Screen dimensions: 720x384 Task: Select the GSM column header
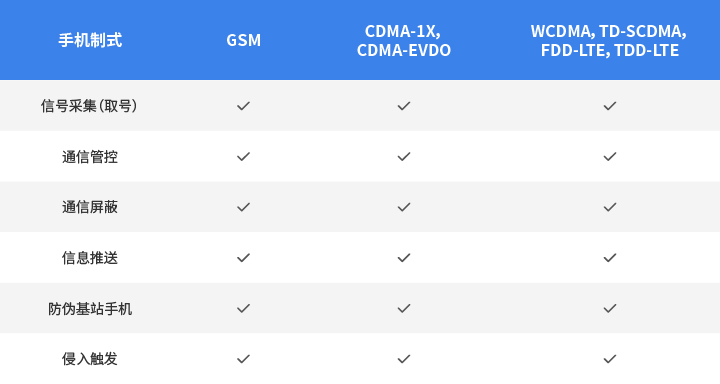click(x=243, y=40)
